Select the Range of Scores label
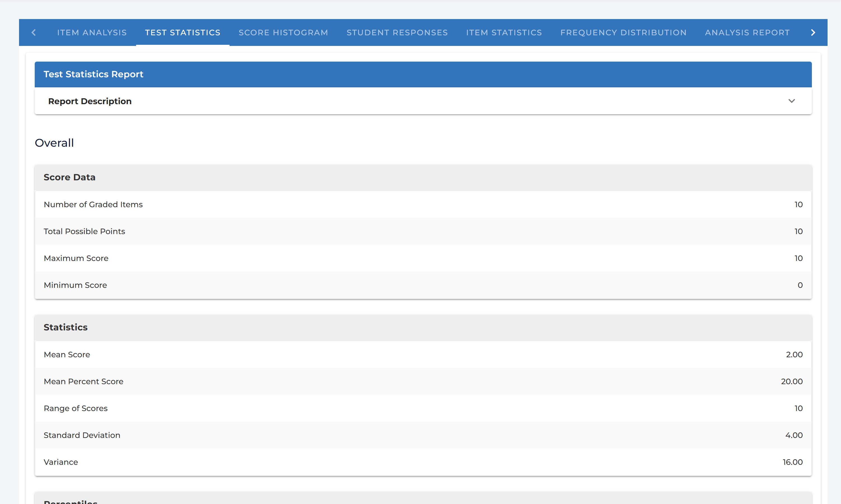 76,408
